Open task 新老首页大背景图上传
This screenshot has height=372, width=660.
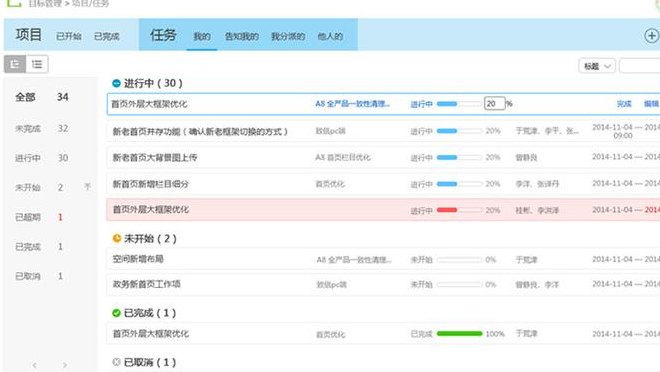[155, 157]
